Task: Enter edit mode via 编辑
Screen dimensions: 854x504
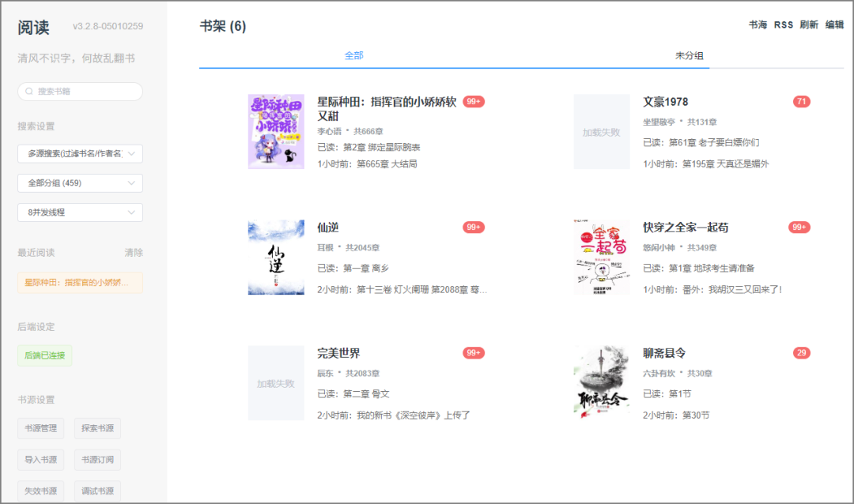Action: (834, 24)
